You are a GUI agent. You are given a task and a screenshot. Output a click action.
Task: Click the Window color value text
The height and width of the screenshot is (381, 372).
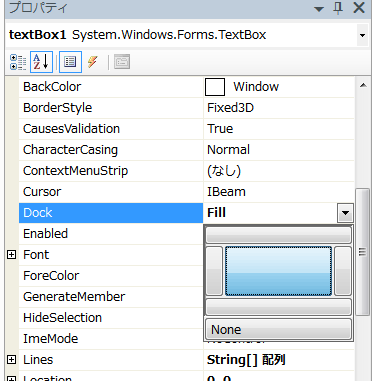click(256, 87)
